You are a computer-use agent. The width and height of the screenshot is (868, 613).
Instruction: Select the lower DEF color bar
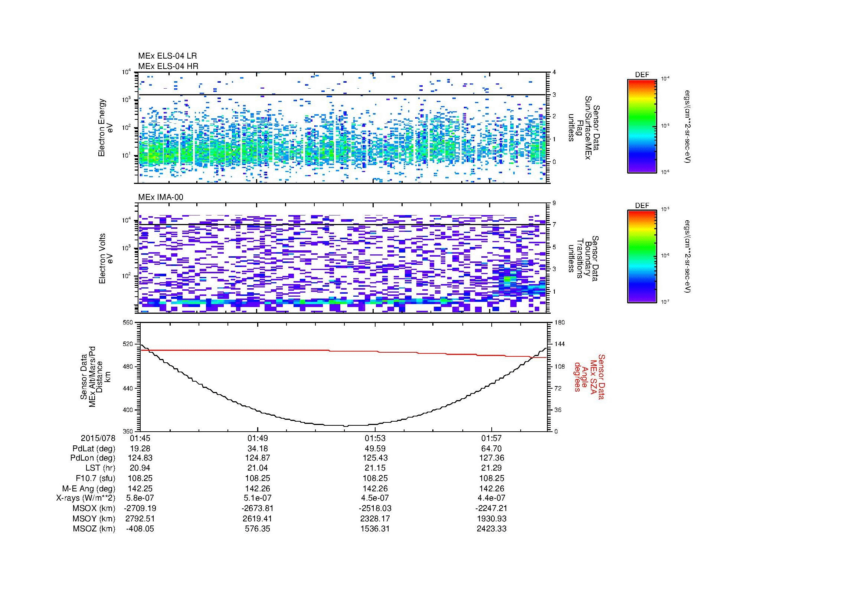coord(642,257)
